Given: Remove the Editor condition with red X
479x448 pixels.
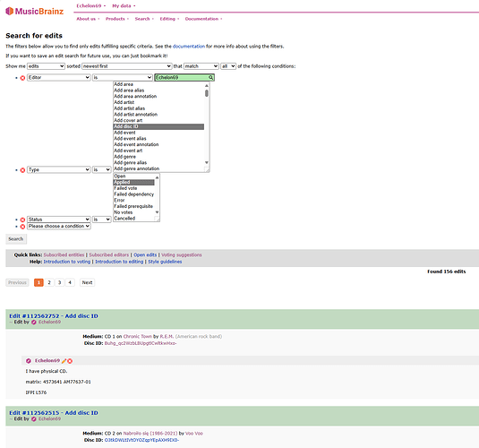Looking at the screenshot, I should (22, 78).
